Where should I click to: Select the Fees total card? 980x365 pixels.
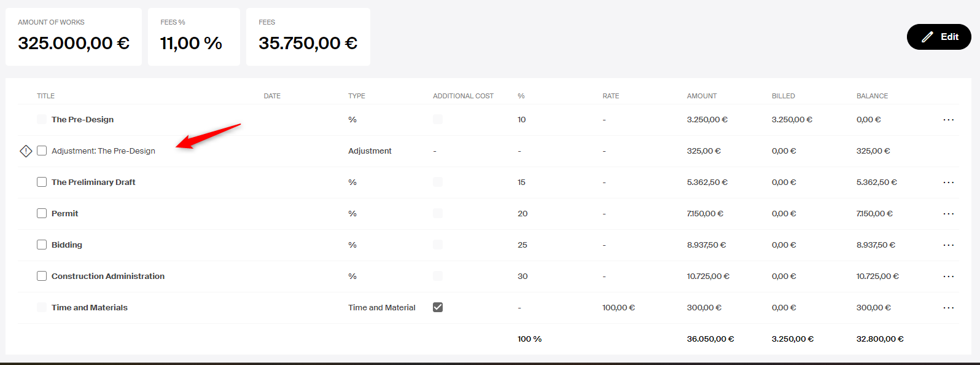pyautogui.click(x=308, y=37)
